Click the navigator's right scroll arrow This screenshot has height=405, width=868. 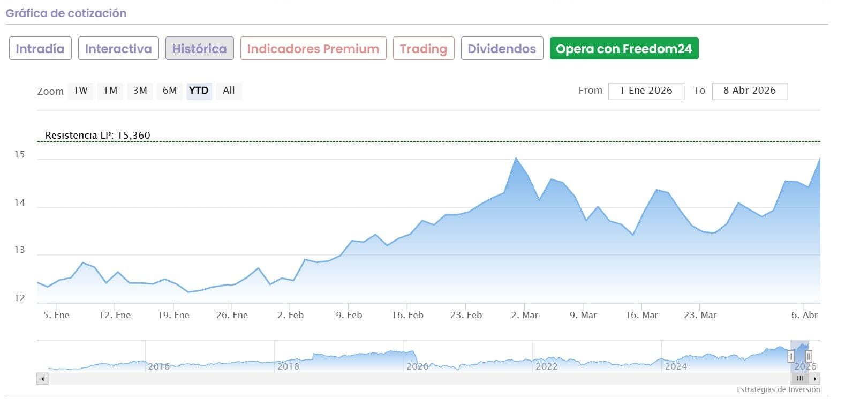pos(815,379)
